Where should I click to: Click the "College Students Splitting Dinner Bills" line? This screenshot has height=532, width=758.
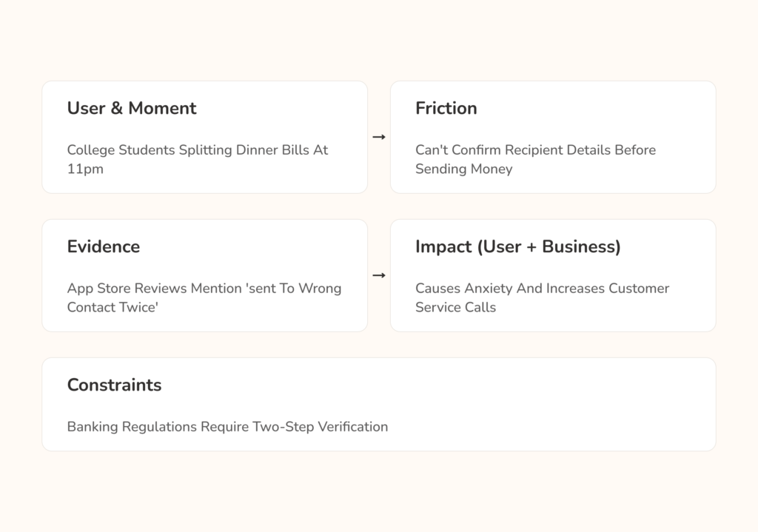(x=197, y=150)
